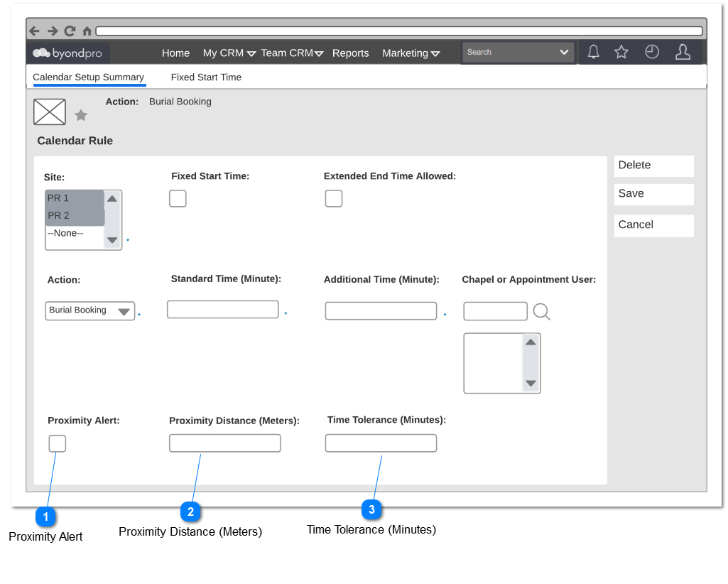Image resolution: width=728 pixels, height=584 pixels.
Task: Click the Delete button
Action: pyautogui.click(x=653, y=166)
